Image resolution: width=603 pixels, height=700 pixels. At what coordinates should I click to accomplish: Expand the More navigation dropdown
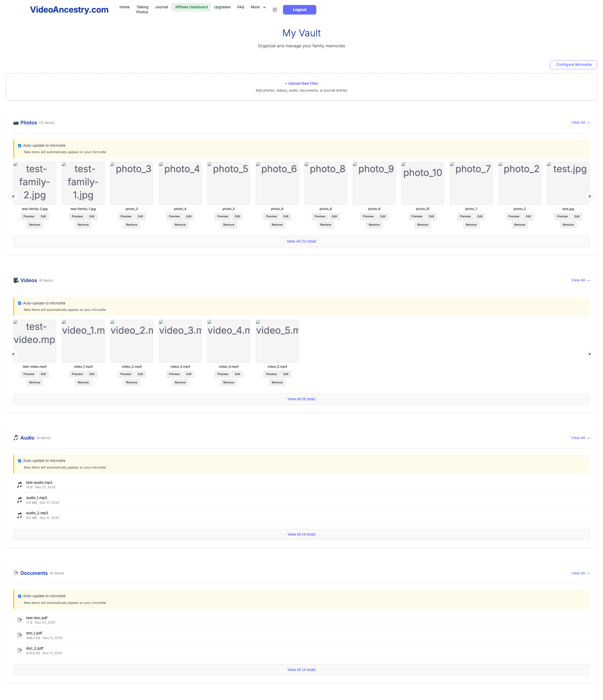[x=258, y=7]
